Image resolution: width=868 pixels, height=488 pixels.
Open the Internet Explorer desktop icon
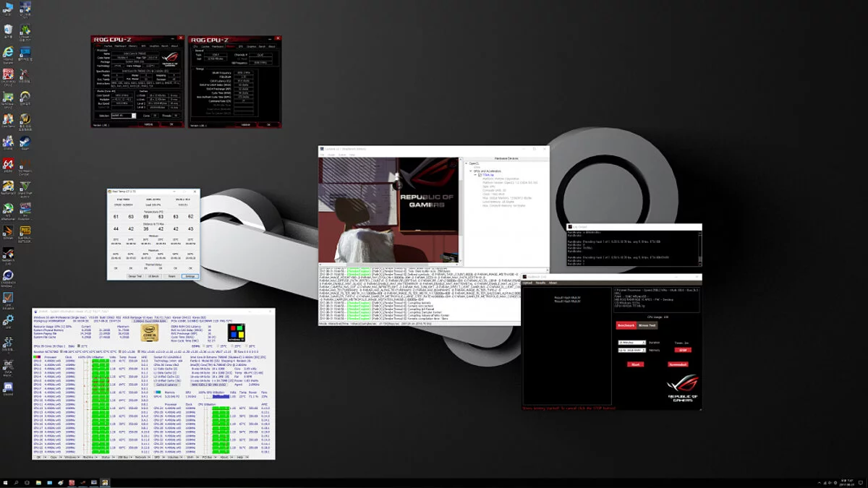[x=8, y=53]
